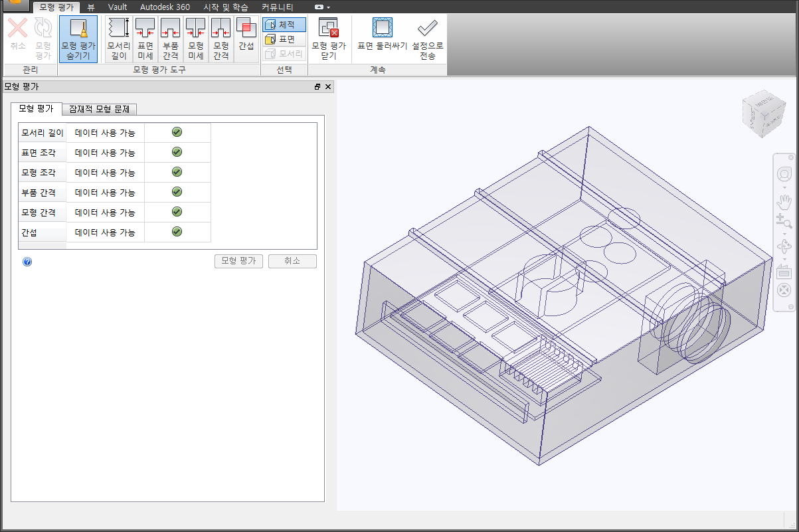Viewport: 799px width, 532px height.
Task: Enable 체적 selection mode
Action: pos(284,25)
